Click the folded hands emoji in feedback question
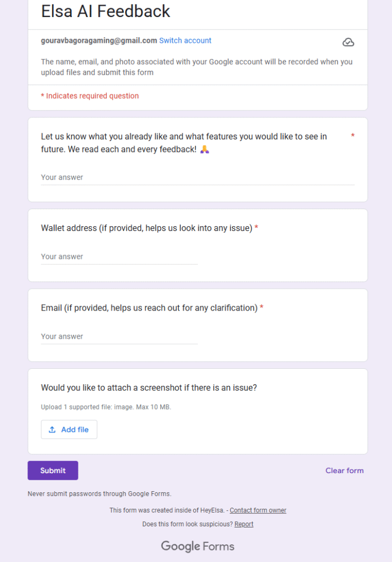This screenshot has height=562, width=392. [204, 149]
